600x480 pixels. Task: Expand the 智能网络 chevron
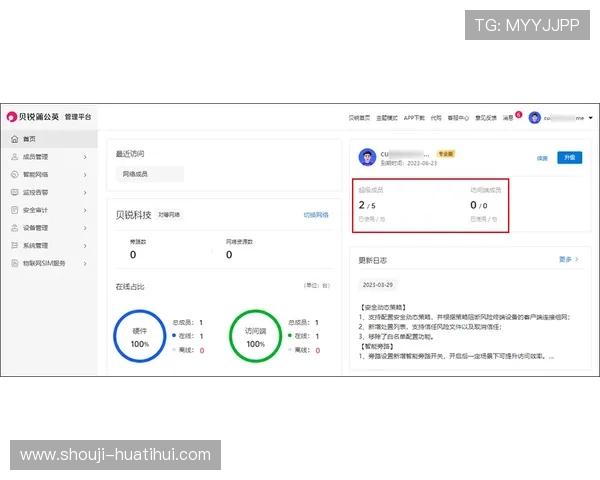[x=85, y=175]
